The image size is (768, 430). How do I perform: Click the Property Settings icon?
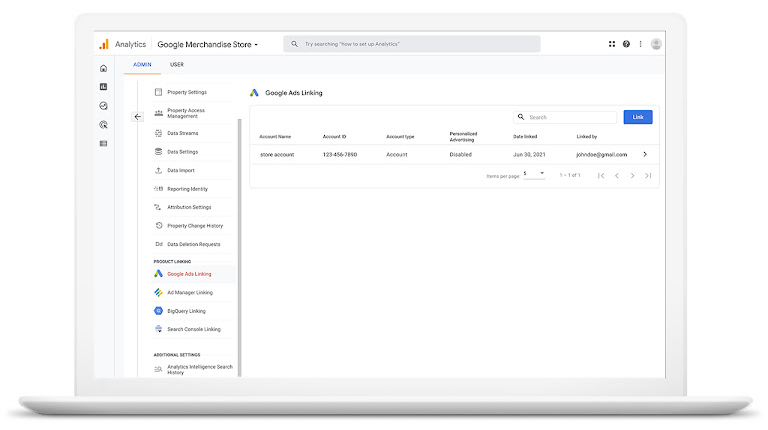tap(158, 92)
